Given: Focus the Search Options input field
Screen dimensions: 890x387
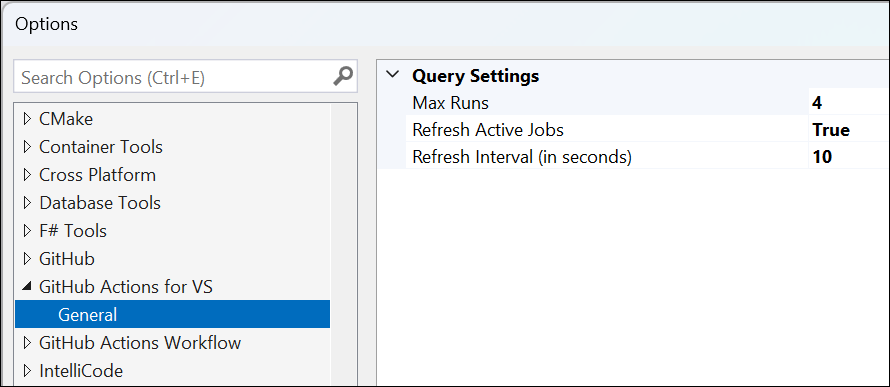Looking at the screenshot, I should click(186, 76).
